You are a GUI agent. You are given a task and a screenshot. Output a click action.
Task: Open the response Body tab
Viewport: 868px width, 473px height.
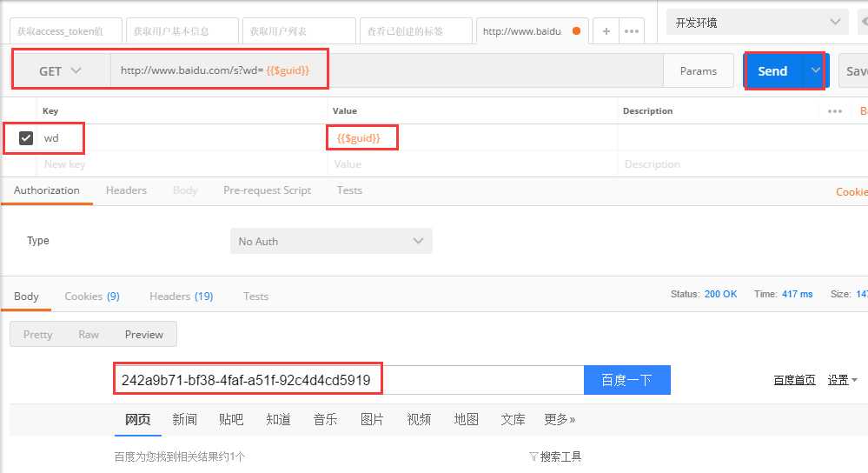(x=26, y=296)
